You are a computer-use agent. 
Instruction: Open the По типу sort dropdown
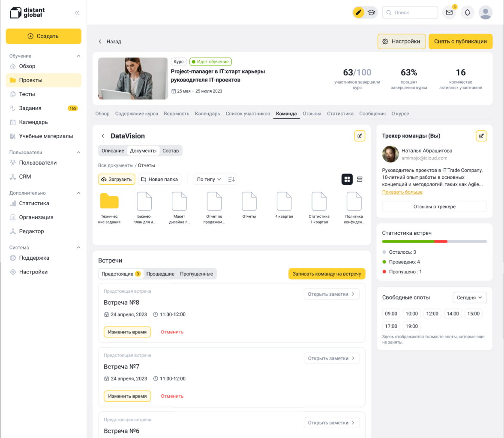click(209, 179)
